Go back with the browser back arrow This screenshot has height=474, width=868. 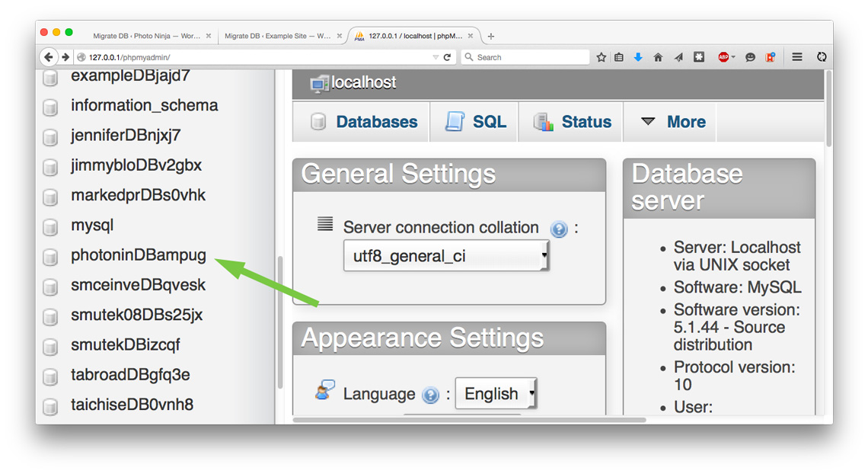coord(49,56)
